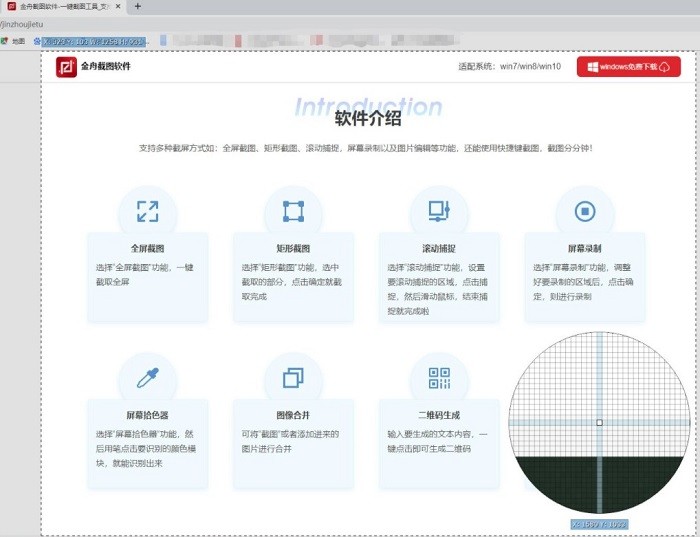
Task: Click the red 金舟截图软件 logo icon
Action: coord(66,67)
